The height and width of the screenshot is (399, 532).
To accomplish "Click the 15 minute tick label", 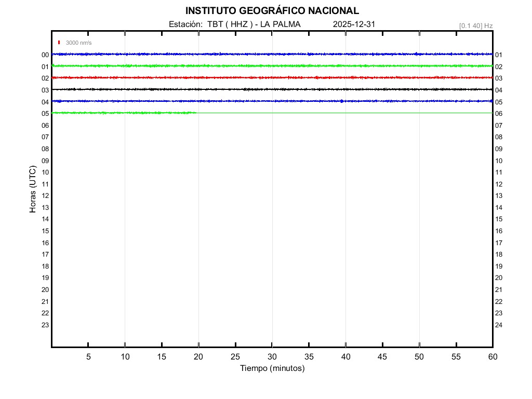I will pos(162,357).
